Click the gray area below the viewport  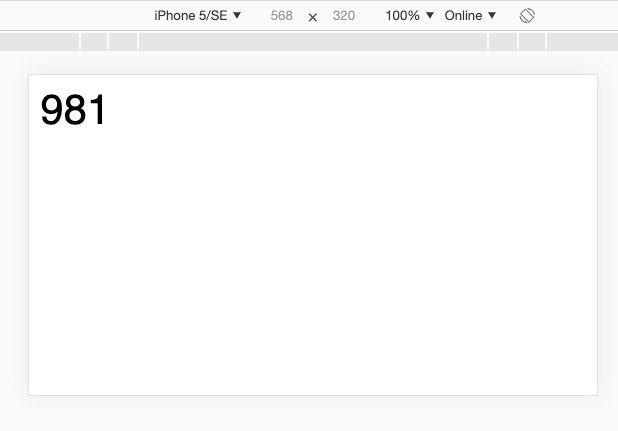pyautogui.click(x=313, y=414)
